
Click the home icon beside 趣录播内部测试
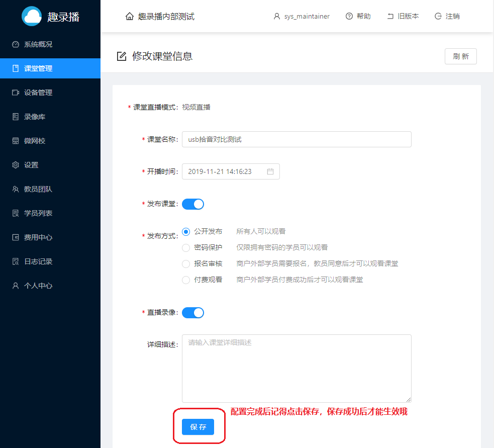(x=130, y=16)
